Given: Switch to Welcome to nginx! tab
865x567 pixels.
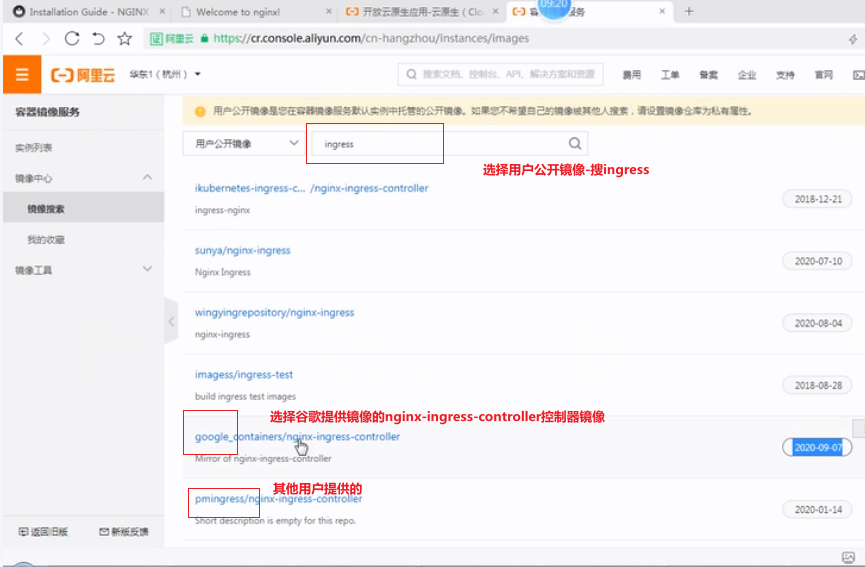Looking at the screenshot, I should pyautogui.click(x=237, y=12).
